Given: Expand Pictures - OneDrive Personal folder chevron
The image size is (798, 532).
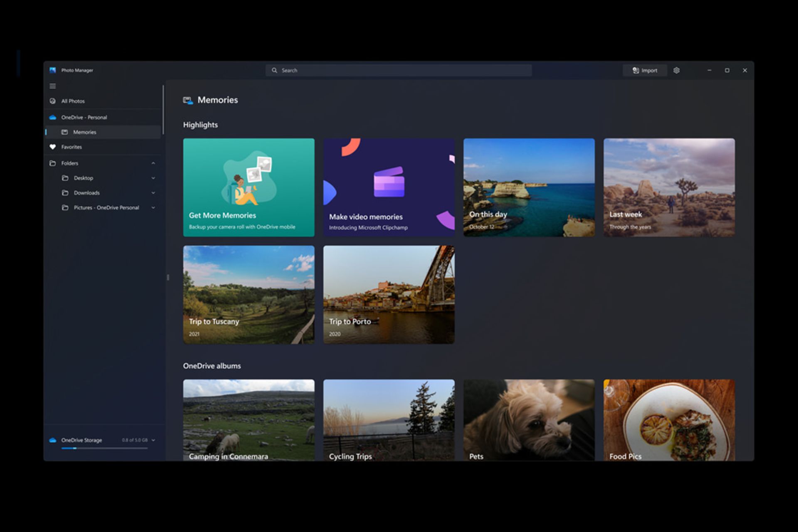Looking at the screenshot, I should click(153, 207).
